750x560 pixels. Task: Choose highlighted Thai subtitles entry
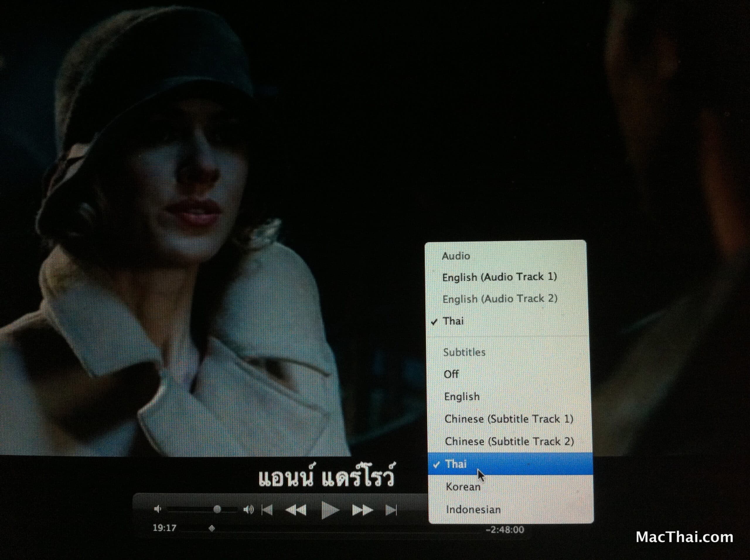point(510,464)
